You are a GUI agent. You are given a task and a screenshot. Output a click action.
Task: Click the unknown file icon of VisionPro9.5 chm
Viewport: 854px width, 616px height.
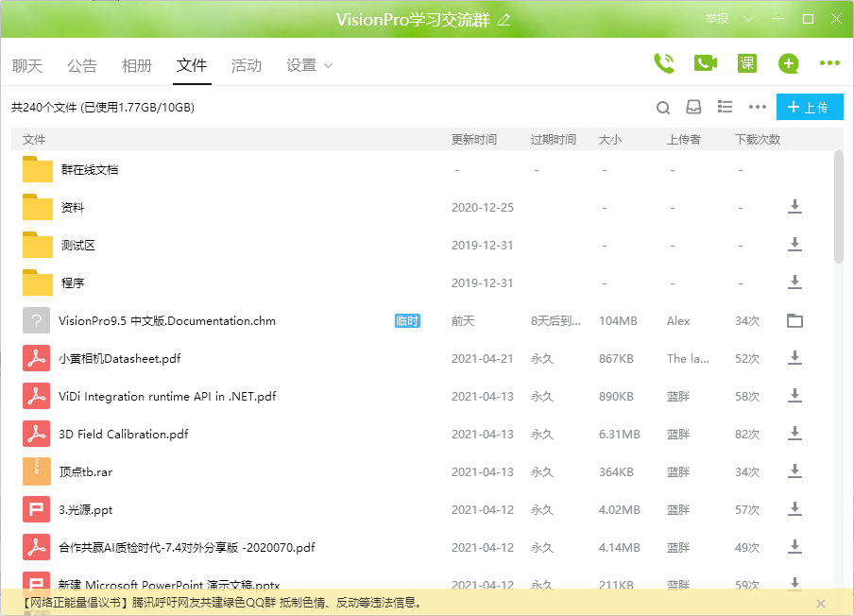[x=37, y=321]
